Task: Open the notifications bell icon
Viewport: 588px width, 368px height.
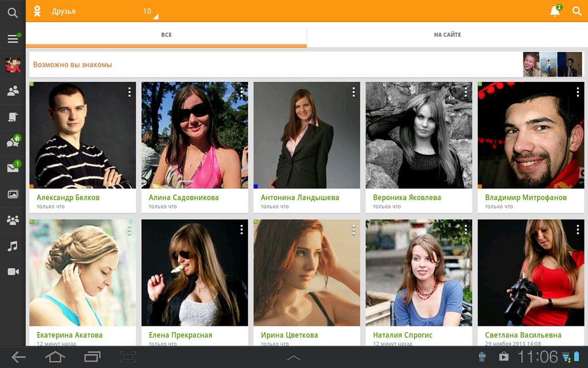Action: tap(555, 11)
